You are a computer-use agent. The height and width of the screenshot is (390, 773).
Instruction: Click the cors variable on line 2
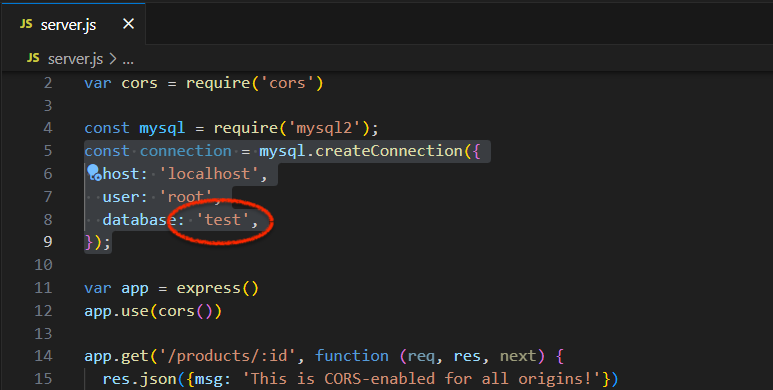point(140,83)
